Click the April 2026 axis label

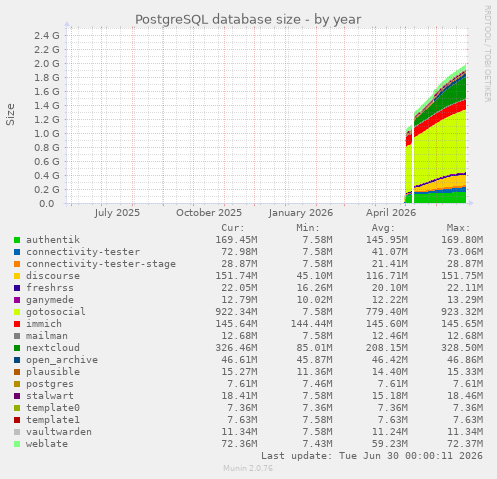[391, 213]
